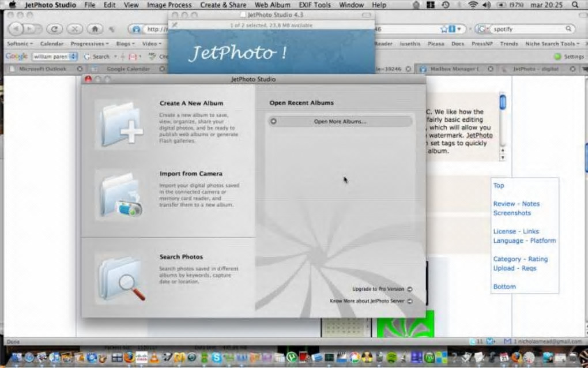
Task: Click the VLC cone icon in the Dock
Action: tap(154, 357)
